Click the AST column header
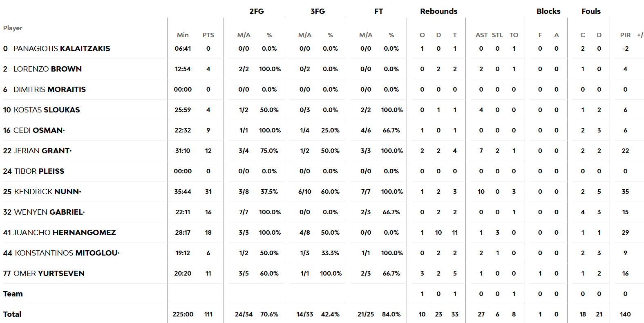Viewport: 644px width, 323px height. [481, 35]
